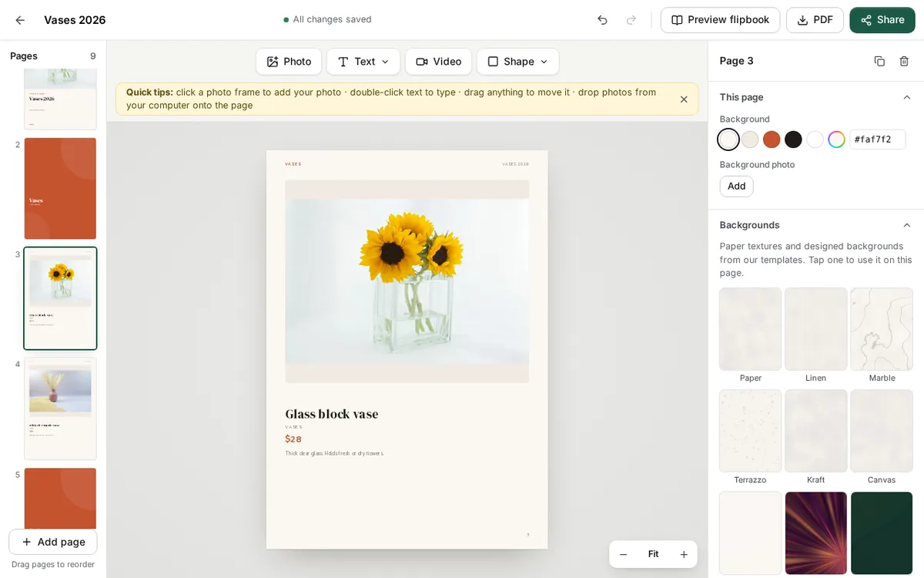
Task: Select the black background swatch
Action: coord(793,139)
